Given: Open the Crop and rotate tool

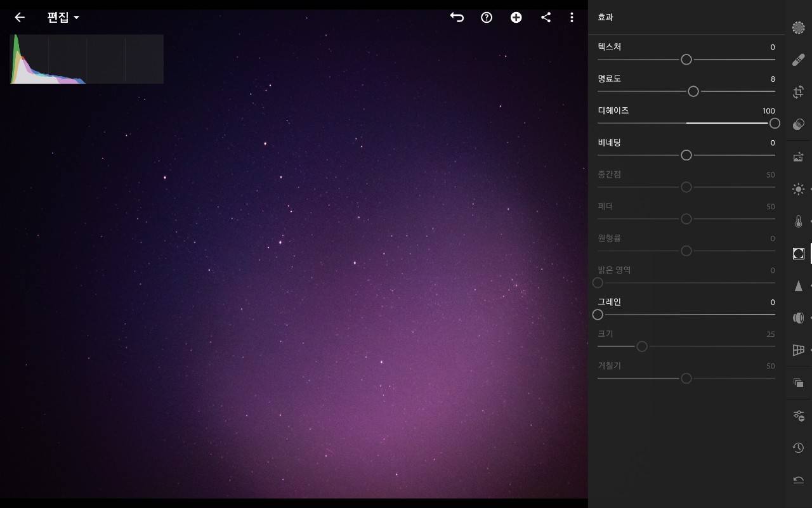Looking at the screenshot, I should point(798,93).
